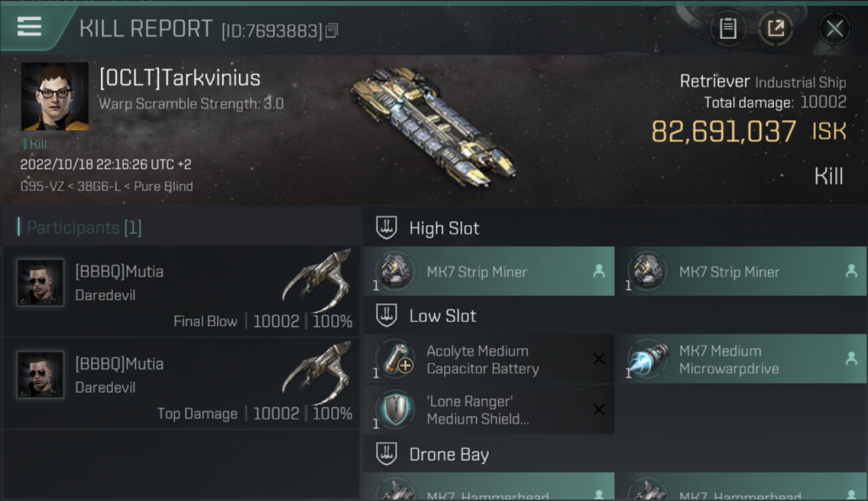Viewport: 868px width, 501px height.
Task: Select the first MK7 Strip Miner icon
Action: tap(394, 272)
